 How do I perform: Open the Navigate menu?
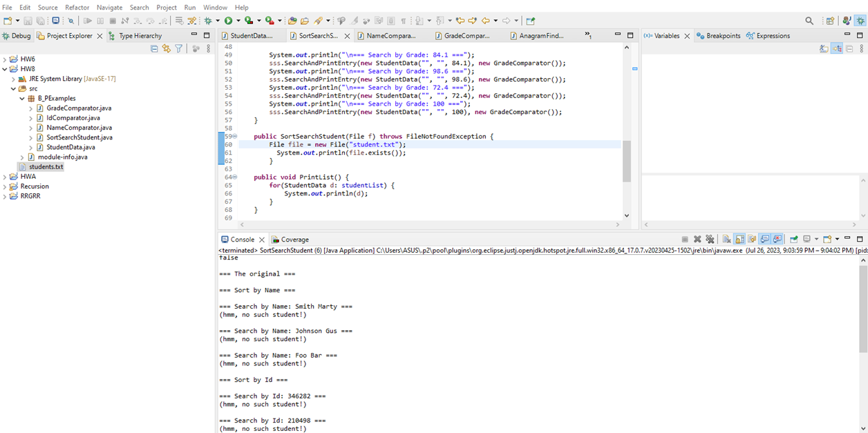tap(109, 7)
